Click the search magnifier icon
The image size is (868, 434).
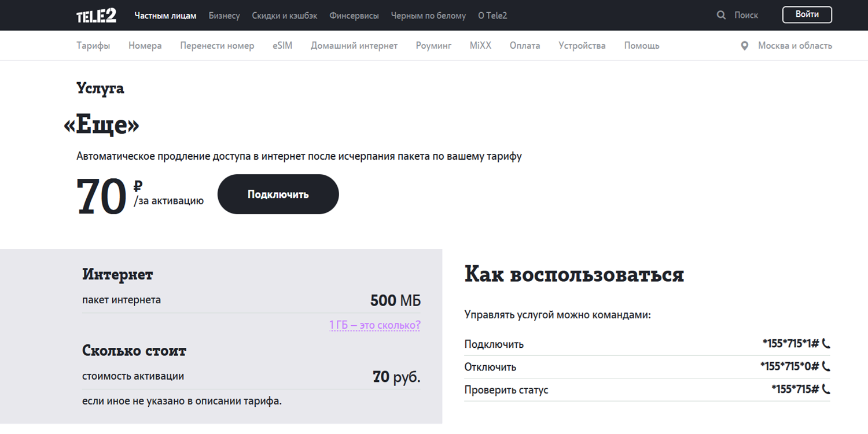[x=721, y=15]
